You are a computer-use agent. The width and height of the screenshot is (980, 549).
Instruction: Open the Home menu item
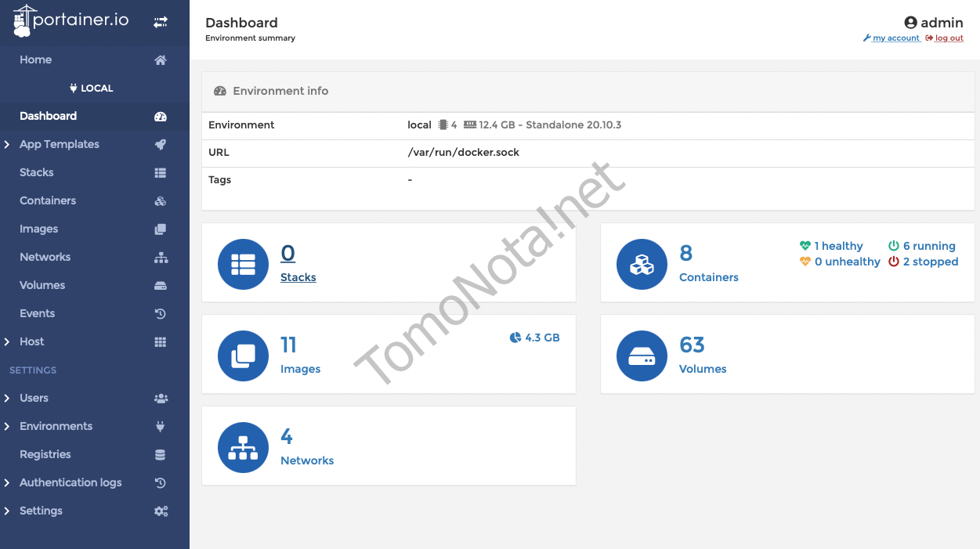(36, 60)
